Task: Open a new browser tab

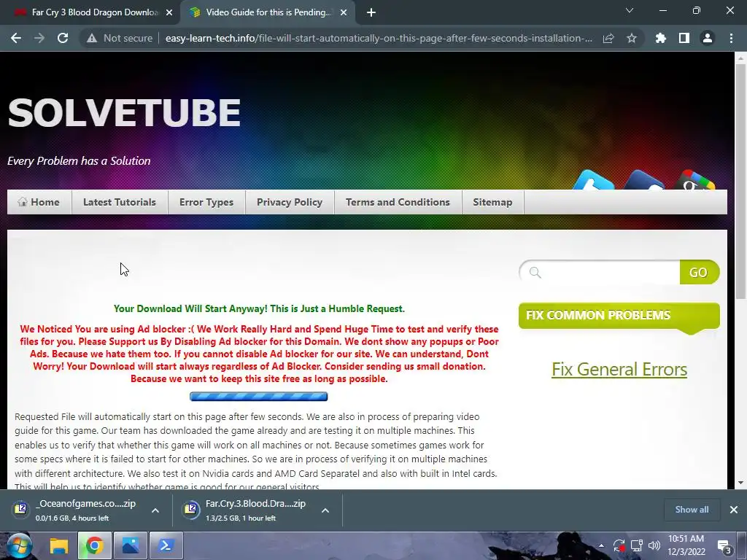Action: click(x=371, y=12)
